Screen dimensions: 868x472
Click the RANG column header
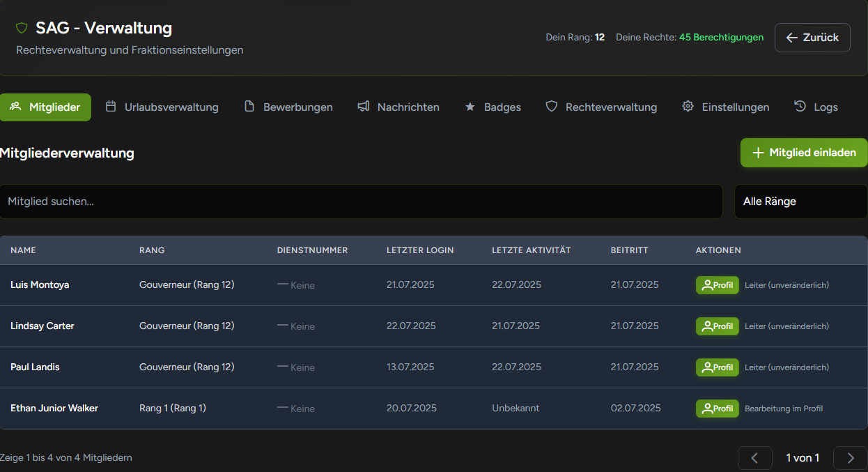(152, 250)
